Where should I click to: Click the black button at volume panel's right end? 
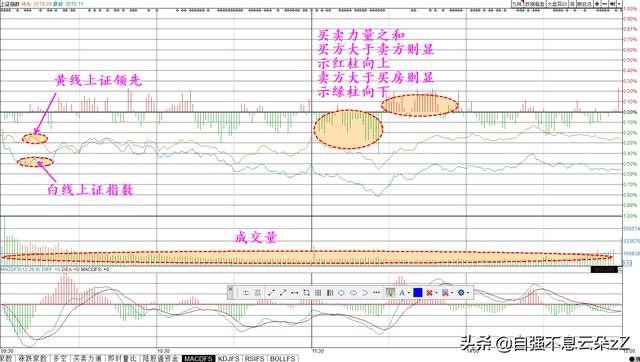coord(604,269)
